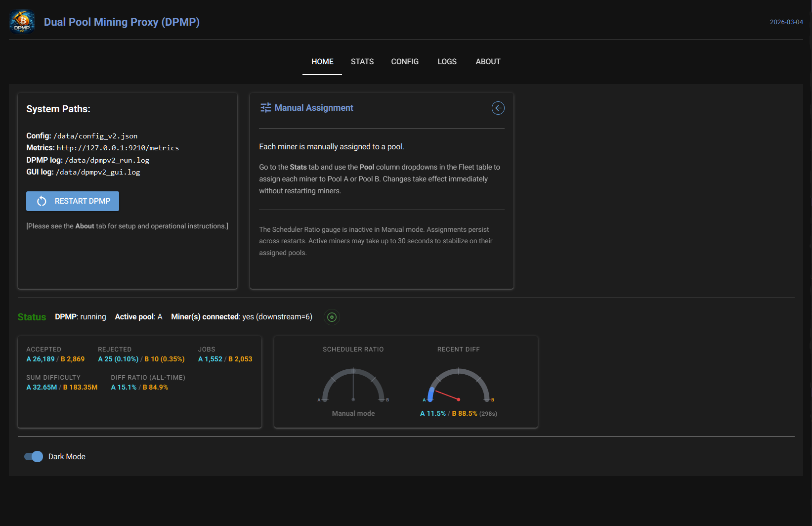Click the sliders icon beside Manual Assignment
Screen dimensions: 812x526
point(265,107)
